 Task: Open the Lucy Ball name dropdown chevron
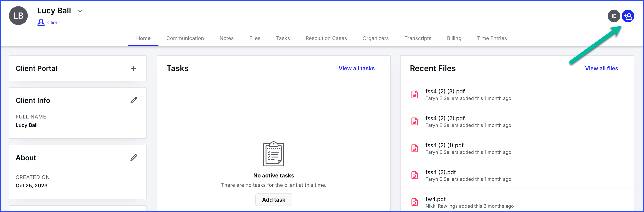[80, 11]
